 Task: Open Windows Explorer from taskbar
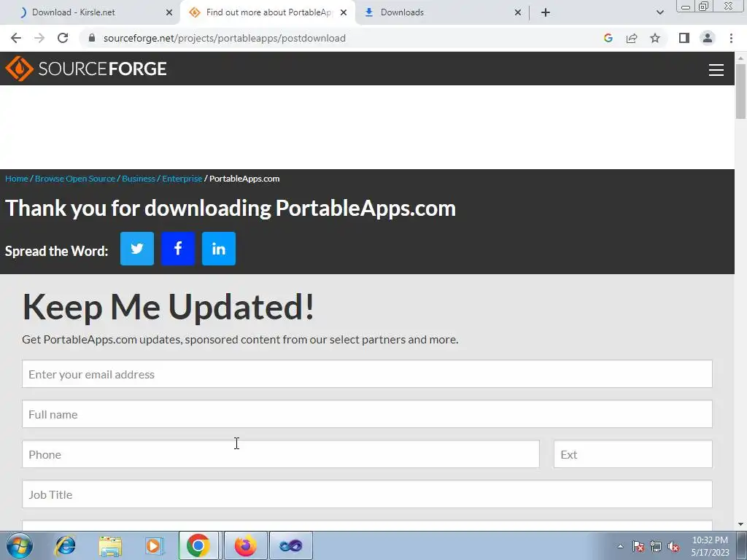point(110,545)
